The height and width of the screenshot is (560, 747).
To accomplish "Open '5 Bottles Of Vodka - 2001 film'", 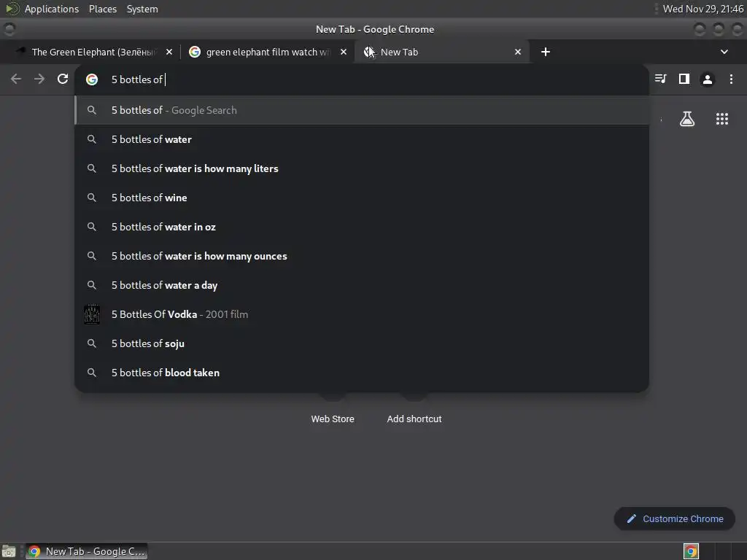I will [x=362, y=314].
